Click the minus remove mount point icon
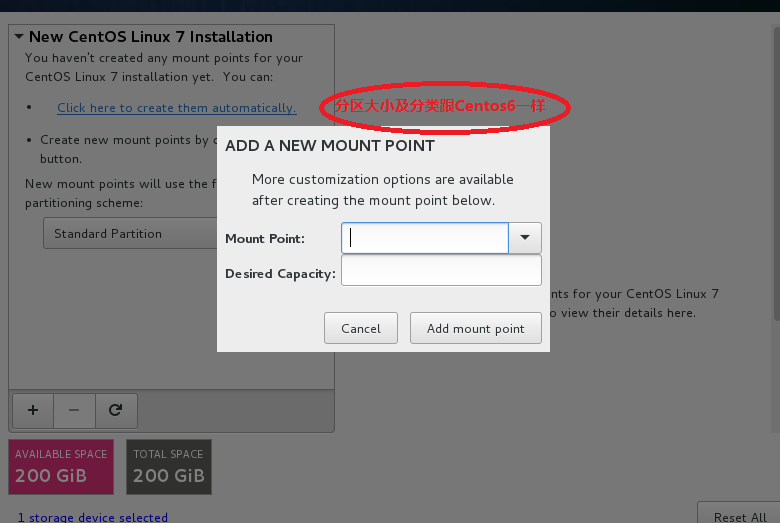Image resolution: width=780 pixels, height=523 pixels. (74, 411)
